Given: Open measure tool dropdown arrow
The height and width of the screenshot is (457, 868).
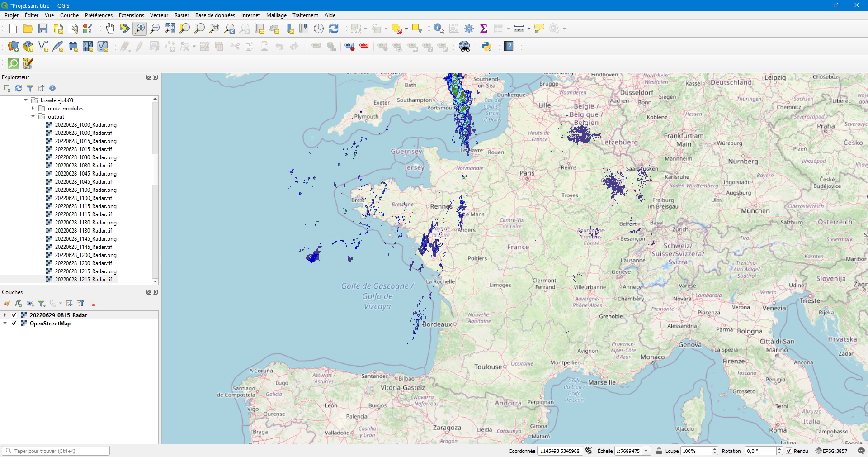Looking at the screenshot, I should [x=529, y=29].
